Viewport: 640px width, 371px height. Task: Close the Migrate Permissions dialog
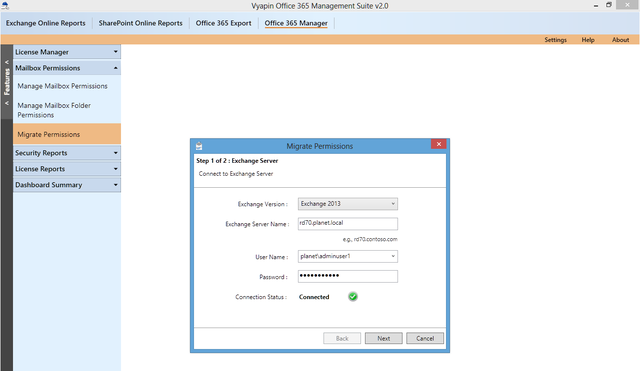click(x=438, y=144)
